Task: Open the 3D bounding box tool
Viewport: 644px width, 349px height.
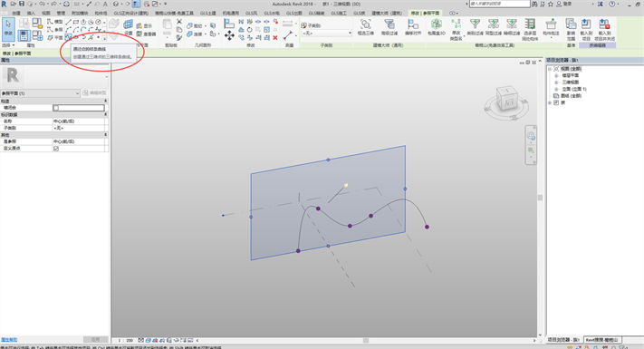Action: pyautogui.click(x=437, y=27)
